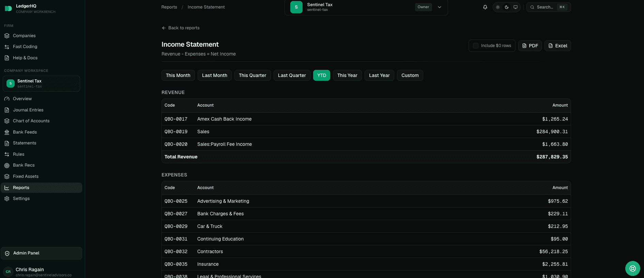Image resolution: width=644 pixels, height=278 pixels.
Task: Click the Reports chart icon
Action: pyautogui.click(x=7, y=188)
